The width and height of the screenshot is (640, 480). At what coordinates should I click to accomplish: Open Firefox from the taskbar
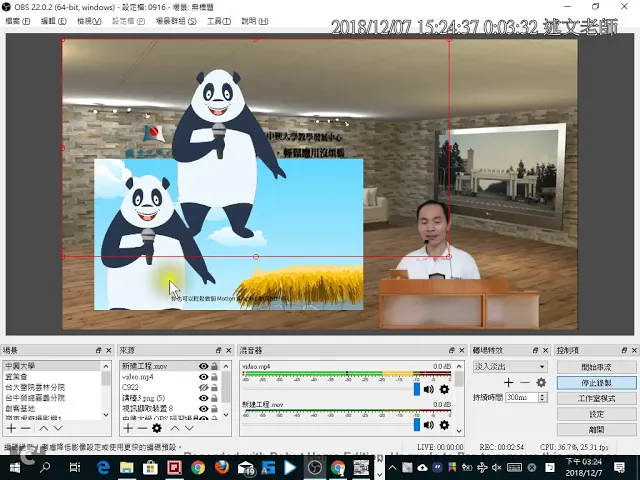point(222,468)
